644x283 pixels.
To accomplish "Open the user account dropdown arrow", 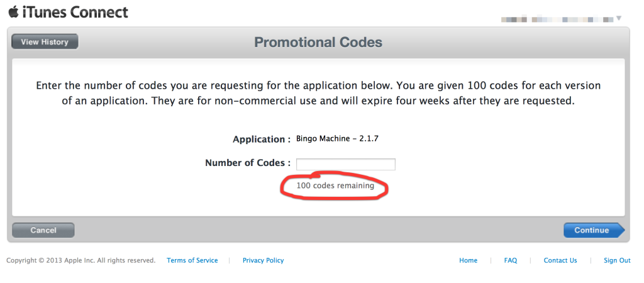I will (618, 18).
